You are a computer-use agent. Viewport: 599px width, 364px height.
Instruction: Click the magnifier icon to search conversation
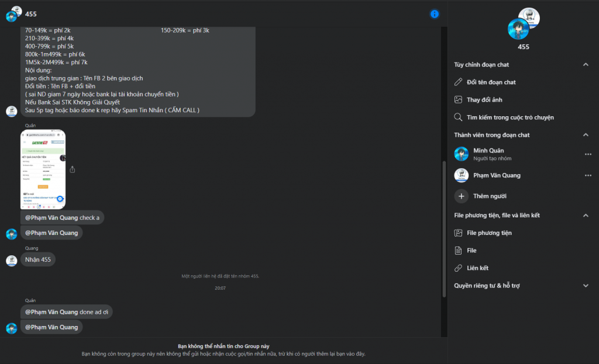coord(459,117)
